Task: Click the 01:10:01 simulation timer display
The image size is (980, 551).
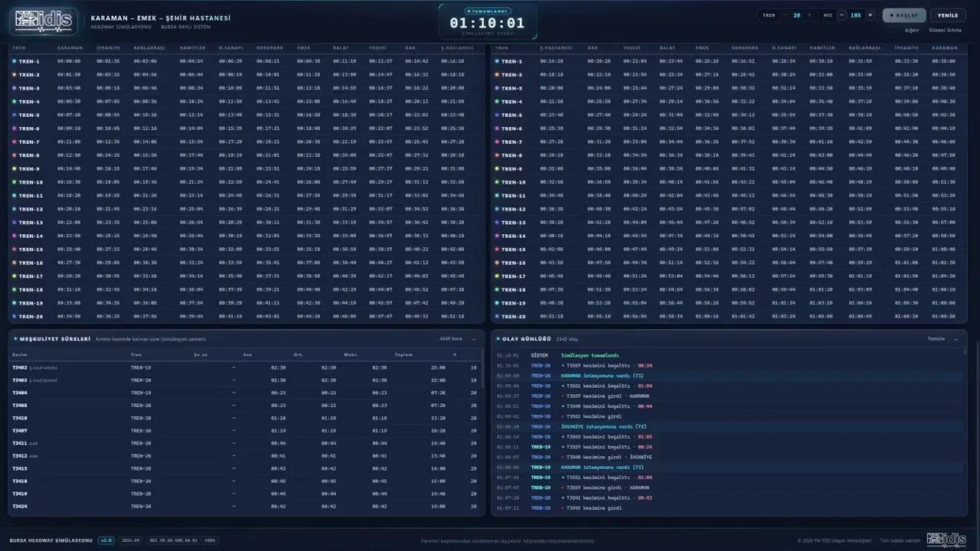Action: 487,23
